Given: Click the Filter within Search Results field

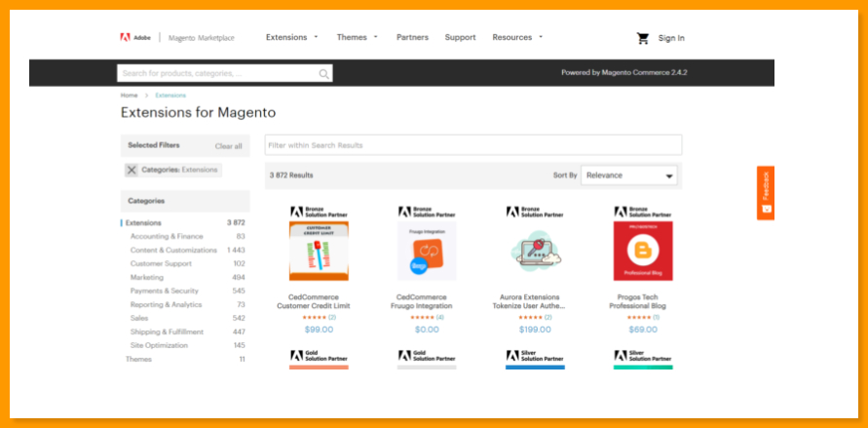Looking at the screenshot, I should point(472,145).
